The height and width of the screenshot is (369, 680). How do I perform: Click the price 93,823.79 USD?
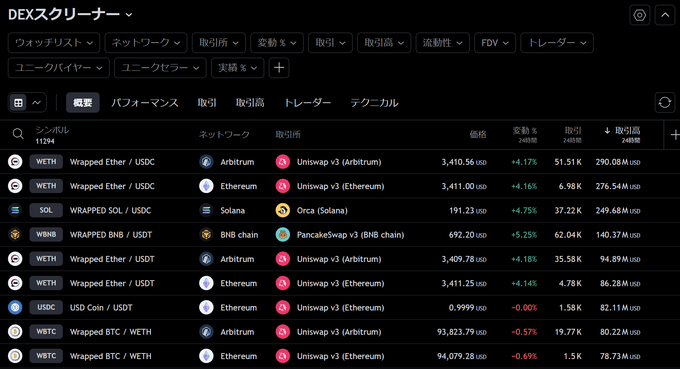pyautogui.click(x=462, y=332)
